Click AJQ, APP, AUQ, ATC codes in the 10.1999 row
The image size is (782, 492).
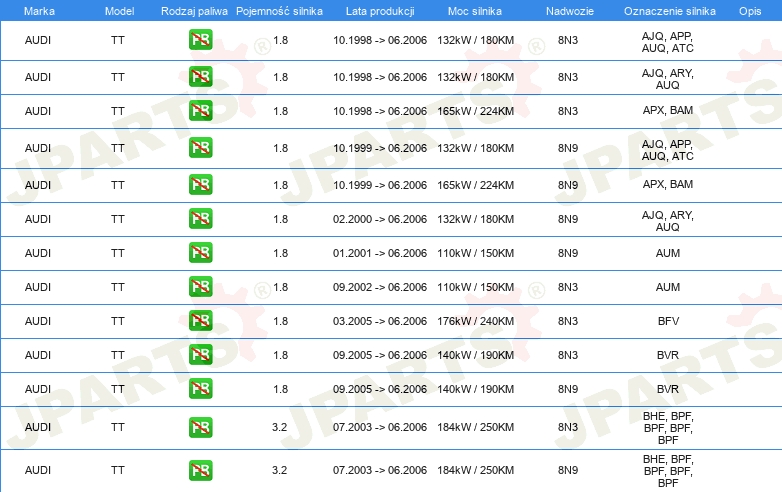[668, 150]
